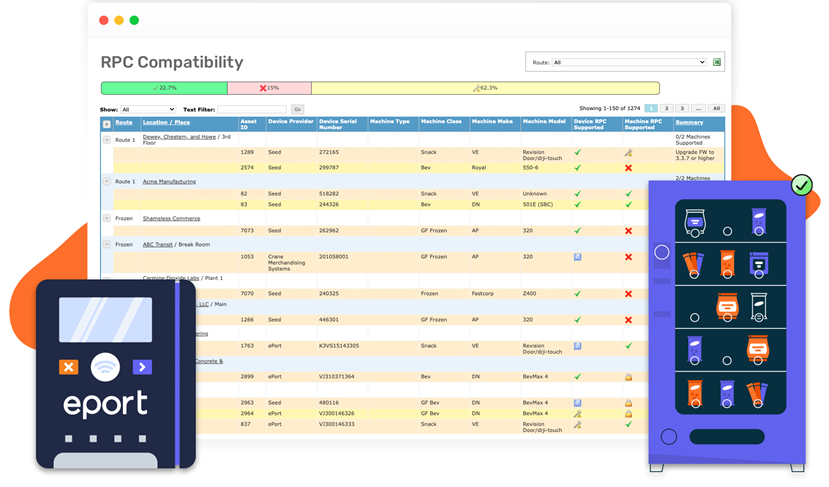This screenshot has width=829, height=487.
Task: Go to results page 2
Action: pyautogui.click(x=667, y=108)
